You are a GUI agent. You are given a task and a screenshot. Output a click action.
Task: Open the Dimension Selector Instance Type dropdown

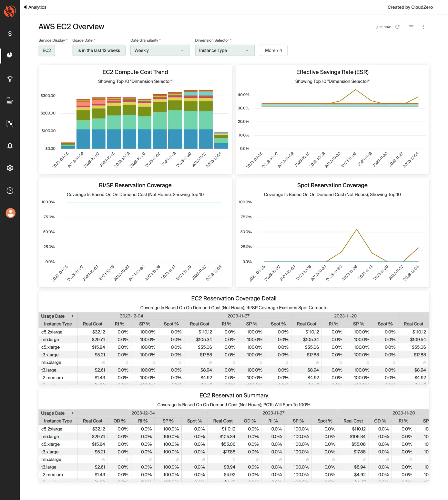click(225, 50)
